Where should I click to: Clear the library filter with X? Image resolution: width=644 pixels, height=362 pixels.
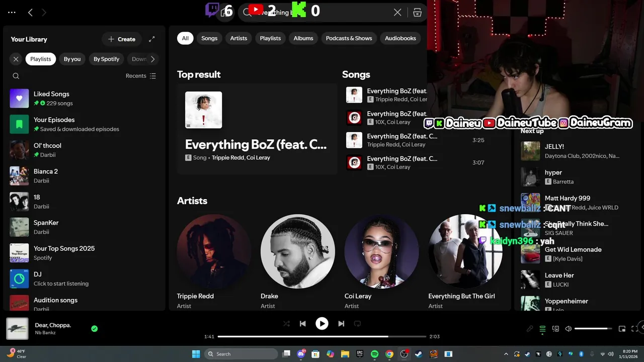16,59
